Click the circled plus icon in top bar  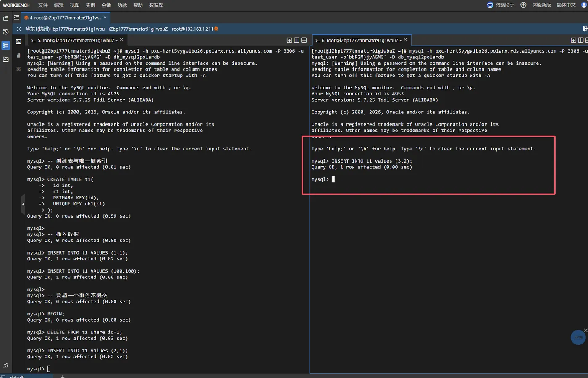pyautogui.click(x=523, y=5)
